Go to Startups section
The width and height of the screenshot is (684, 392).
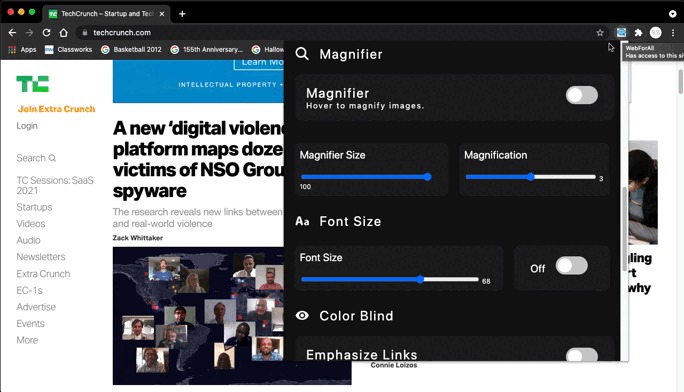[x=34, y=207]
